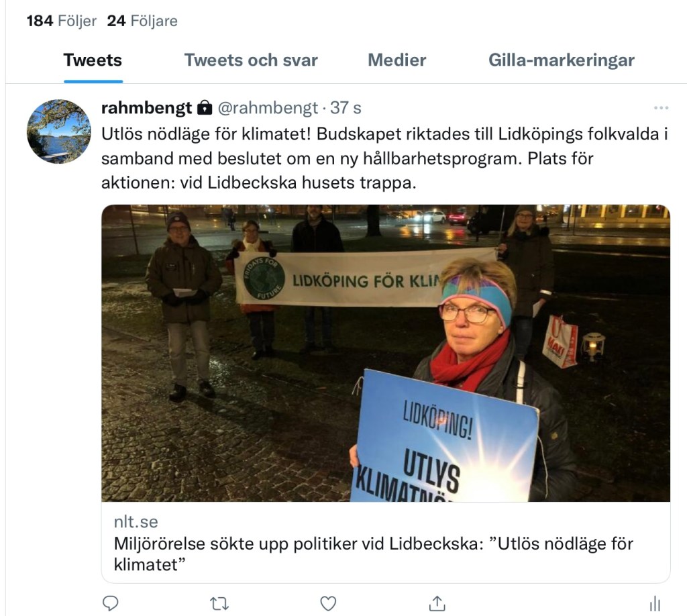This screenshot has height=616, width=687.
Task: Open the 37 s tweet timestamp
Action: point(346,108)
